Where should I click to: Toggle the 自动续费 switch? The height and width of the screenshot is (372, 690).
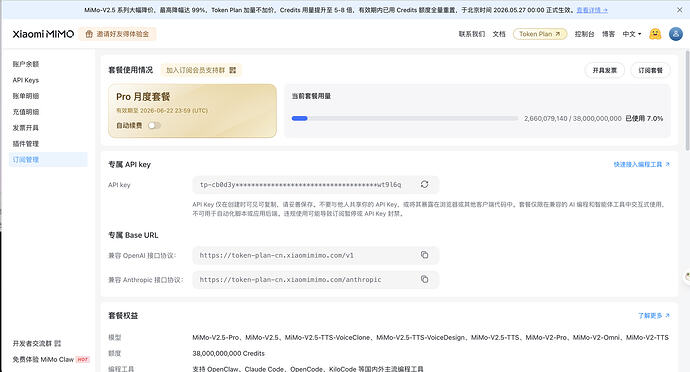click(154, 125)
